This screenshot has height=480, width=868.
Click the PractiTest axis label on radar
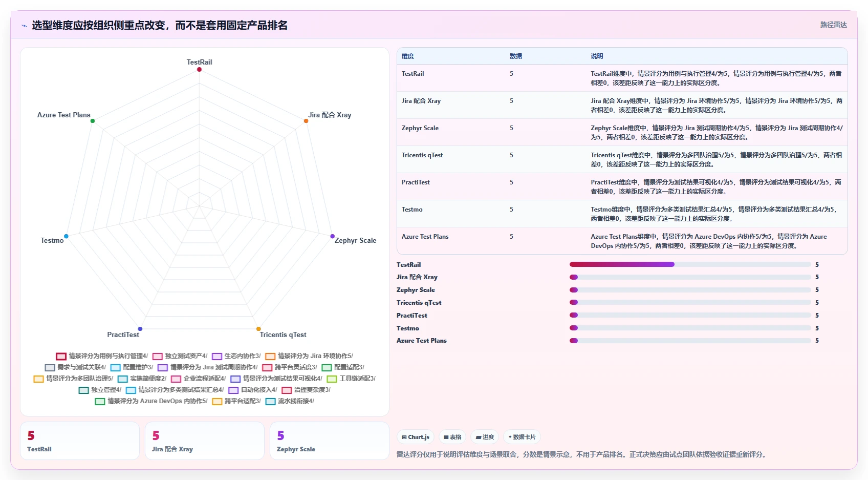[123, 335]
